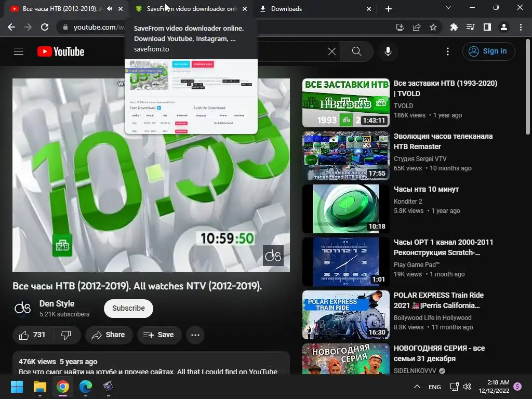Open the taskbar network display icon
The height and width of the screenshot is (399, 532).
pos(454,387)
